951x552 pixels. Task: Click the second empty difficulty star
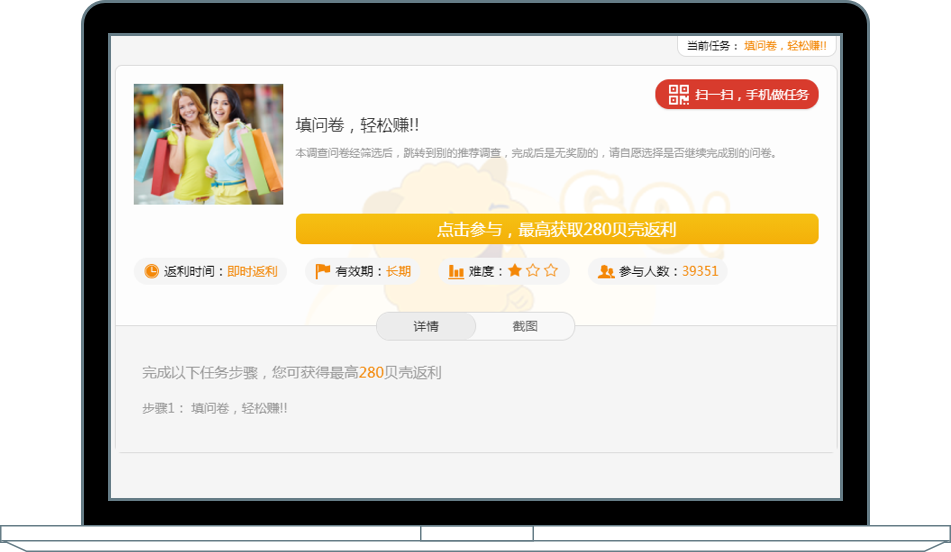click(533, 270)
